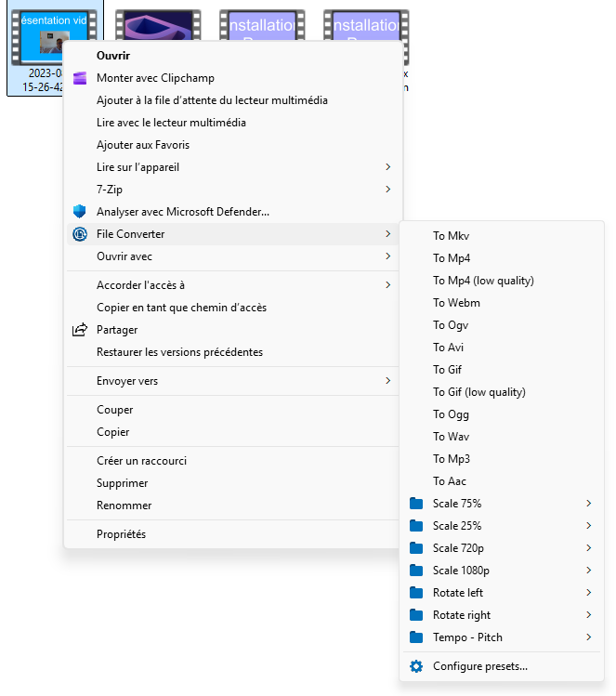Expand the Rotate right submenu arrow

[588, 615]
